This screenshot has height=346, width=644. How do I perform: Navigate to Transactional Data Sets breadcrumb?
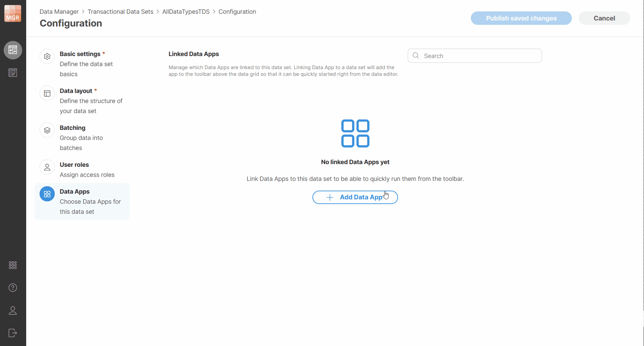point(120,11)
